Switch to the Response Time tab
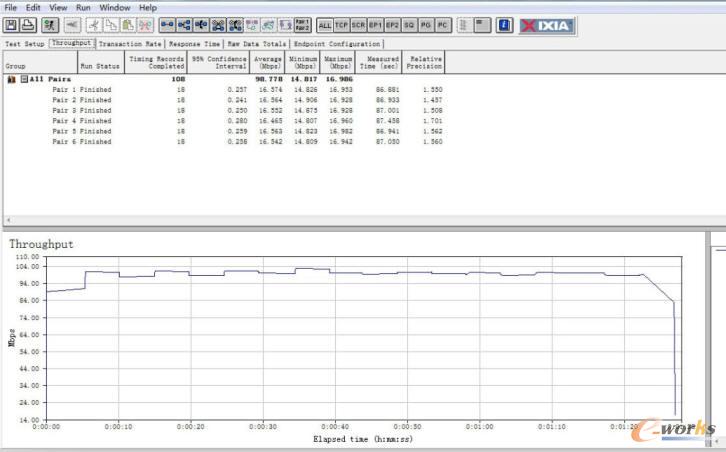Viewport: 726px width, 452px height. (194, 44)
